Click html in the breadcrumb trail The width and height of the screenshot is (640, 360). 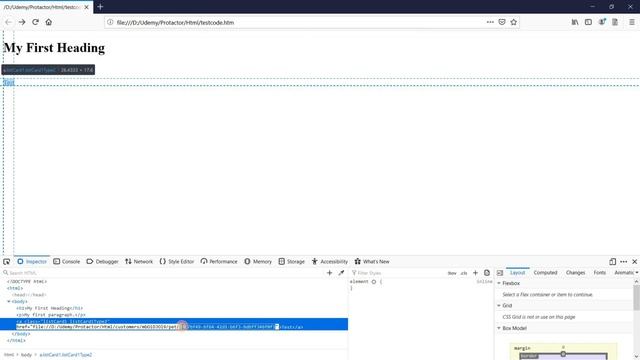point(9,355)
